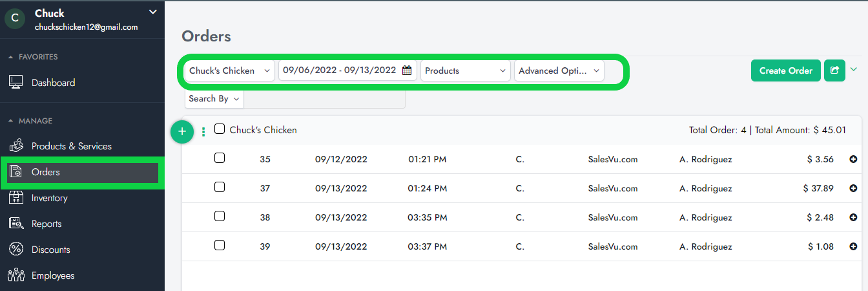Screen dimensions: 868x291
Task: Open the Reports menu item
Action: click(x=46, y=224)
